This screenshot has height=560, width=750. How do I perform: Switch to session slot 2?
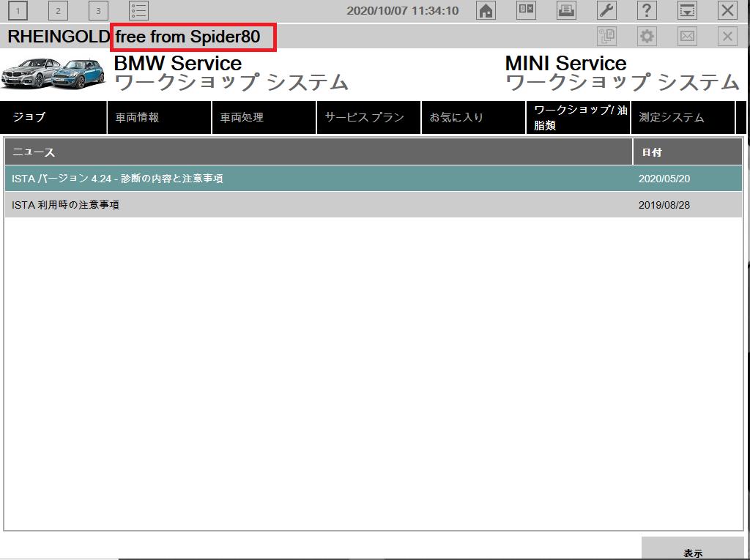(x=58, y=10)
